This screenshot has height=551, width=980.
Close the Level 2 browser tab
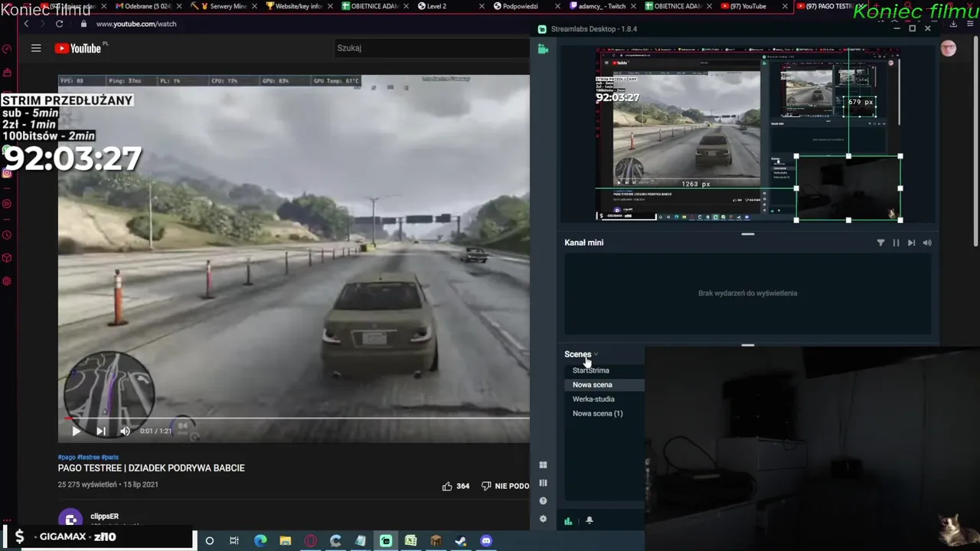point(482,6)
